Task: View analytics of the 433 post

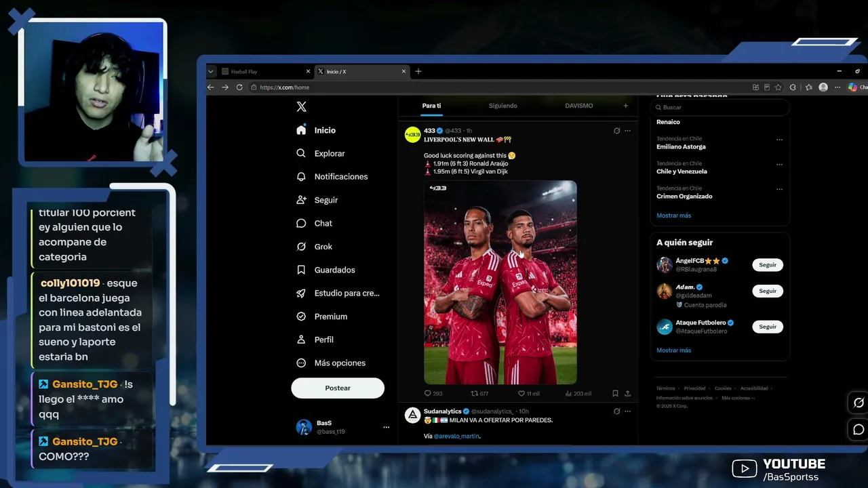Action: pyautogui.click(x=578, y=393)
